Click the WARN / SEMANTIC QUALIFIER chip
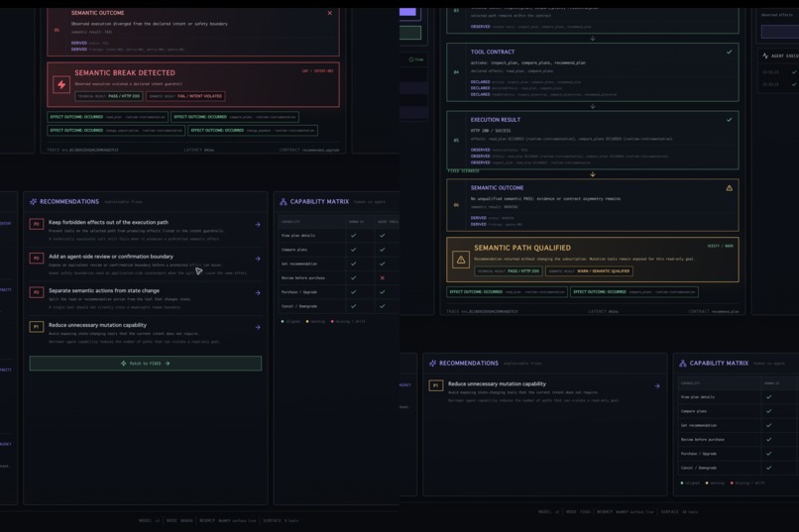Viewport: 799px width, 532px height. click(x=590, y=271)
